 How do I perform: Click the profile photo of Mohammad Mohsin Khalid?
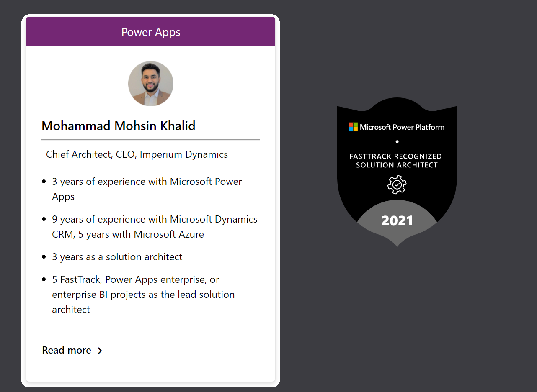(151, 84)
